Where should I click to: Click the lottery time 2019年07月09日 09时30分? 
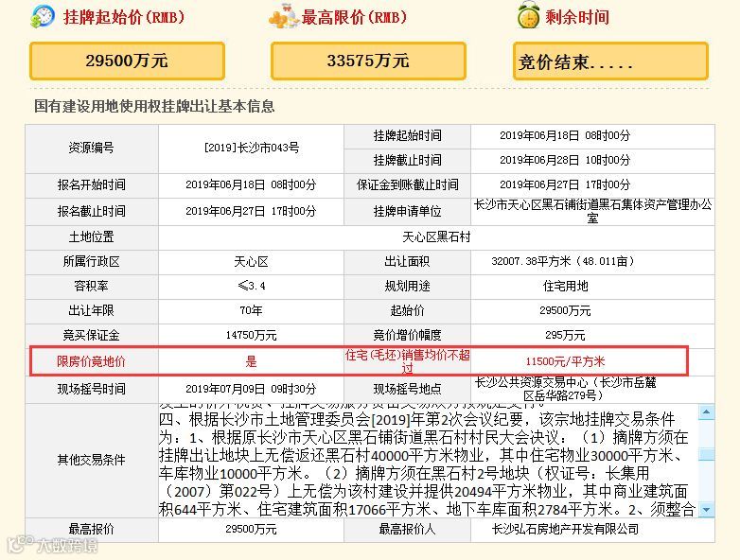(x=251, y=389)
